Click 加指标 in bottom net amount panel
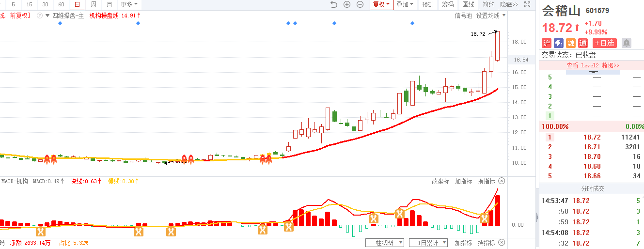 click(464, 243)
